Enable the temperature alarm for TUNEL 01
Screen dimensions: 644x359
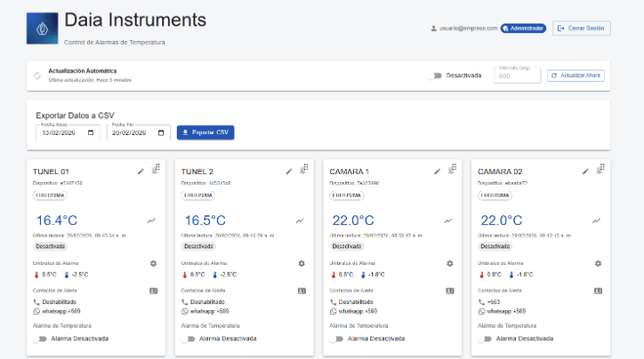pyautogui.click(x=40, y=339)
